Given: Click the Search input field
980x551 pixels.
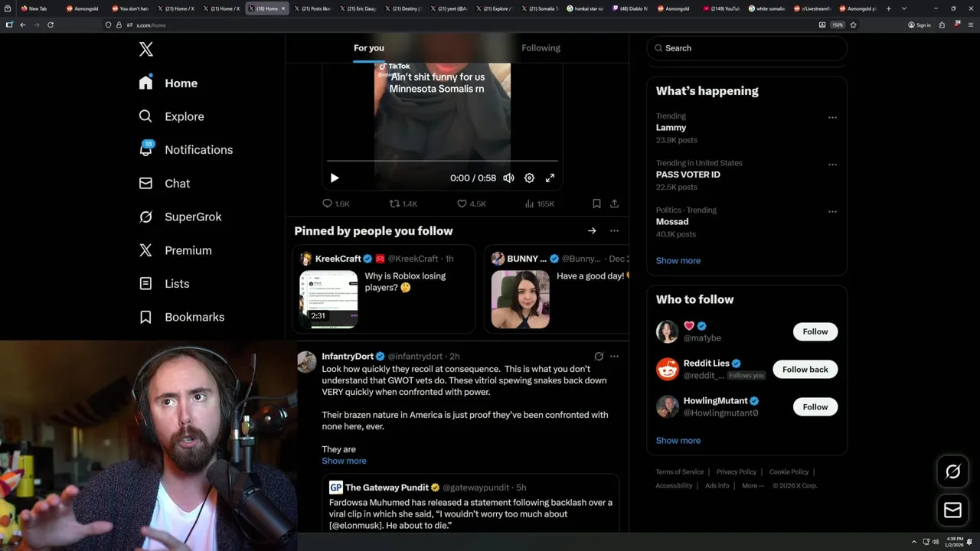Looking at the screenshot, I should pos(746,48).
